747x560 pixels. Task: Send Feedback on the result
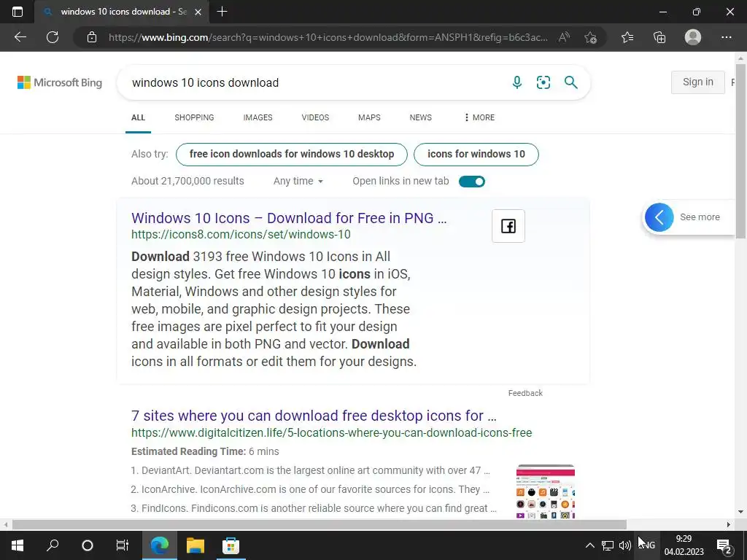tap(525, 393)
